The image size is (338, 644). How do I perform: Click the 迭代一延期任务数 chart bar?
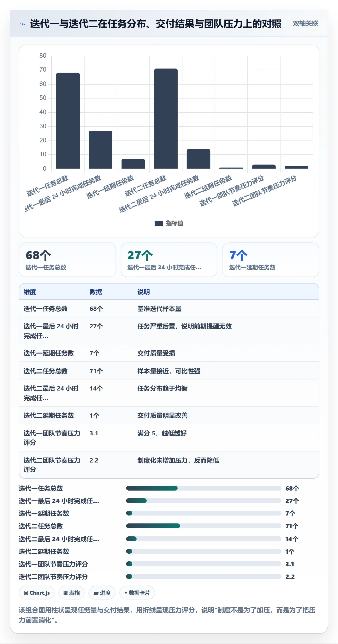(x=133, y=164)
